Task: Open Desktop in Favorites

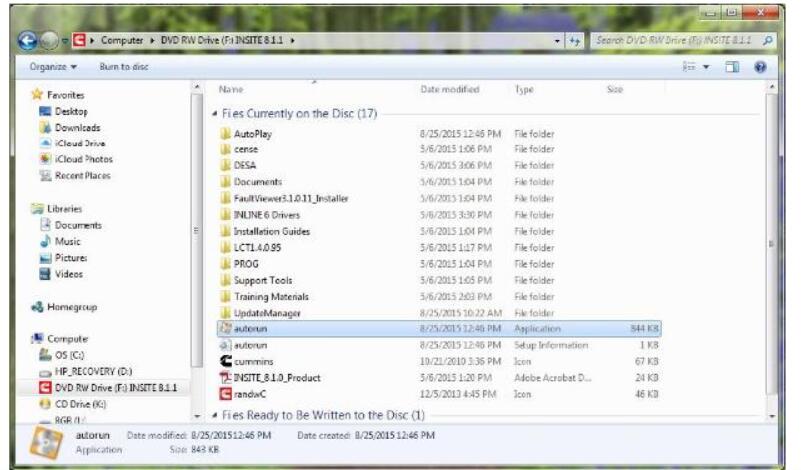Action: [71, 111]
